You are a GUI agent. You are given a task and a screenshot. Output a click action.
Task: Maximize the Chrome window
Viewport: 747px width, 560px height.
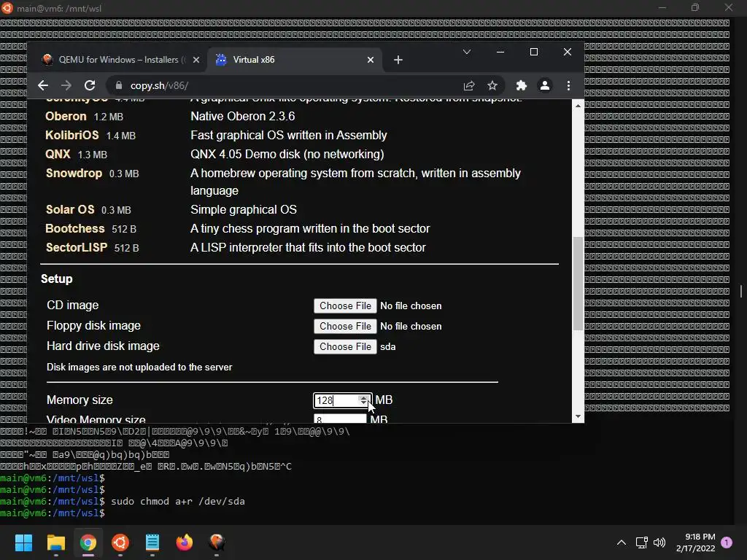pos(533,52)
